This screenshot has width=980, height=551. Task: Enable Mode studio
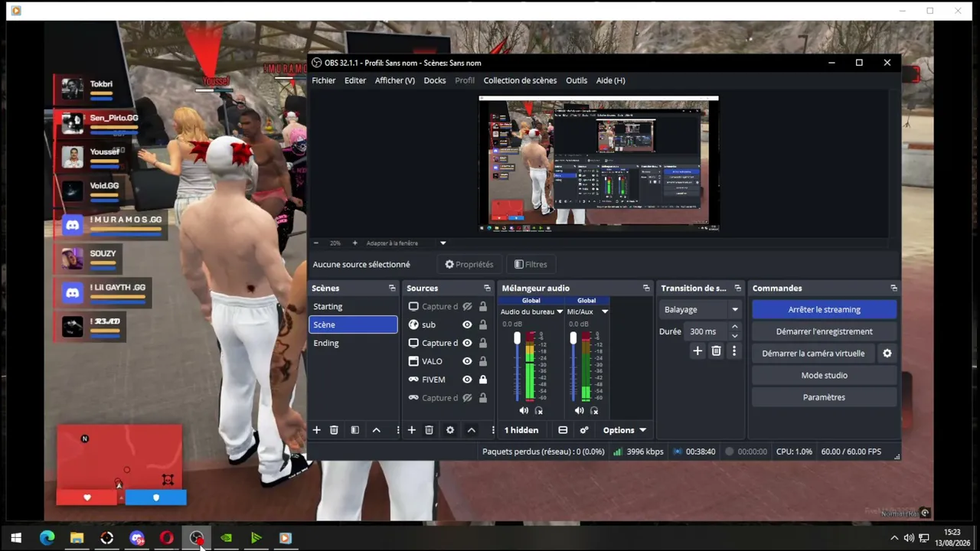[x=825, y=376]
